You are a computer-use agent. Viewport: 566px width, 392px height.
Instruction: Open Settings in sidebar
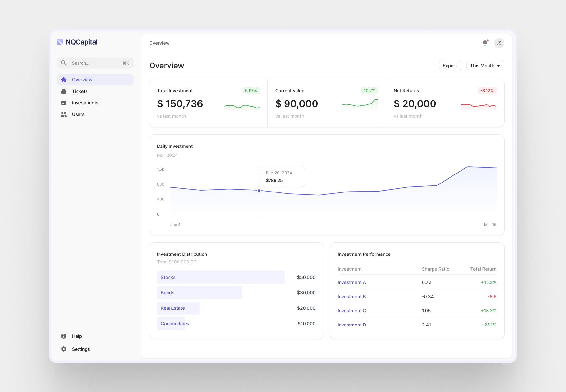pyautogui.click(x=95, y=349)
